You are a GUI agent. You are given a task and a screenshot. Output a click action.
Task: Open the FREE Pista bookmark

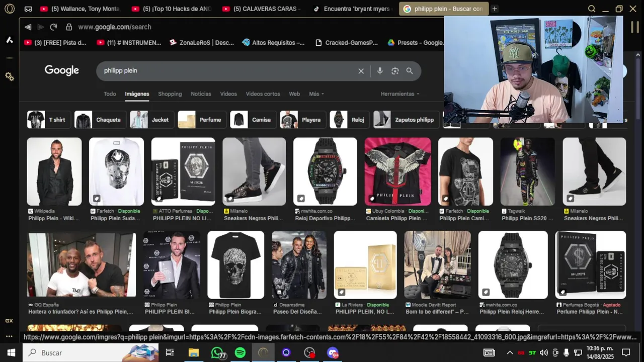point(55,43)
